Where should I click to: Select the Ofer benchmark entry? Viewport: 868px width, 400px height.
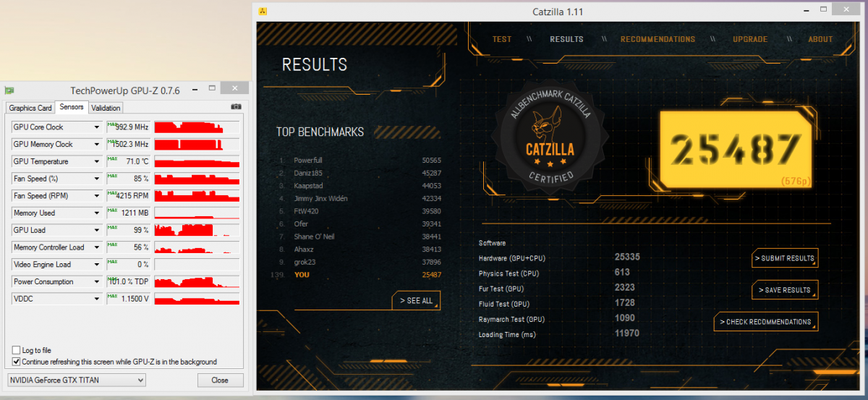(x=359, y=224)
